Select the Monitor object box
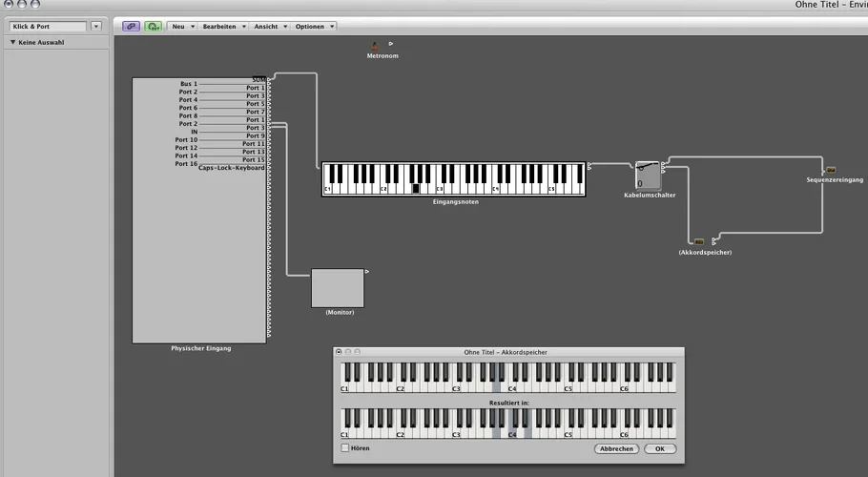The image size is (868, 477). 338,288
